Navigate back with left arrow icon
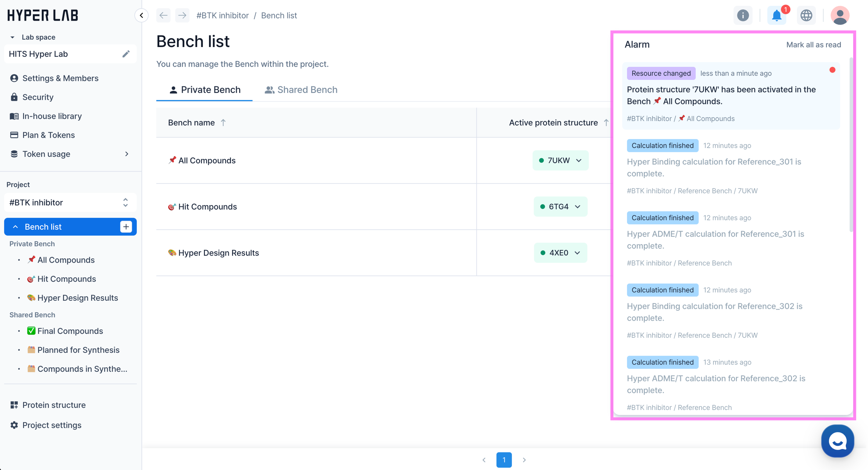868x470 pixels. pyautogui.click(x=163, y=15)
